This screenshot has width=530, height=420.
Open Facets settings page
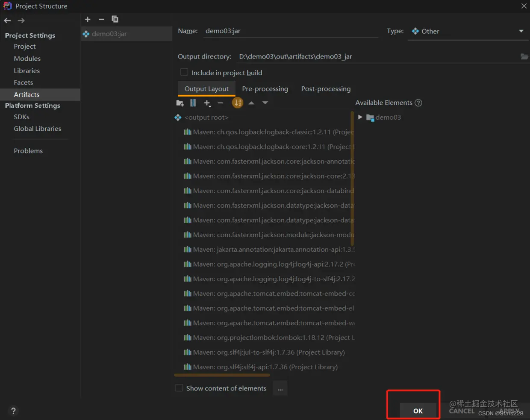click(24, 82)
